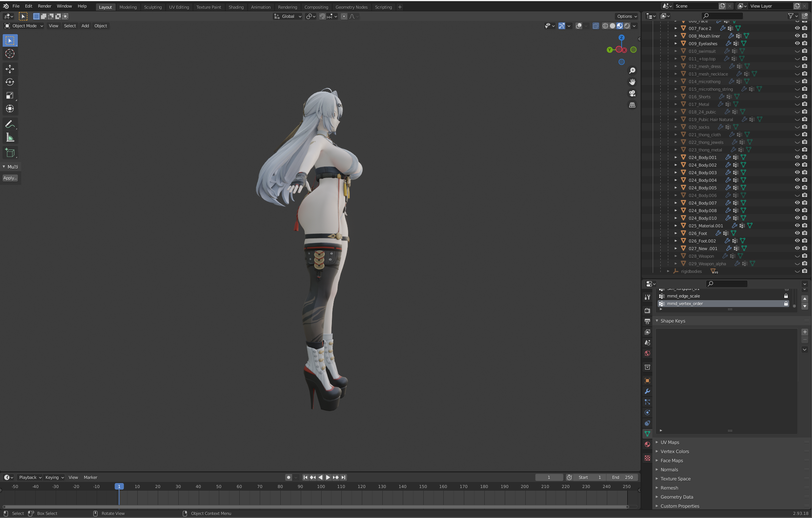The height and width of the screenshot is (518, 812).
Task: Disable render for 027_New .001
Action: tap(805, 248)
